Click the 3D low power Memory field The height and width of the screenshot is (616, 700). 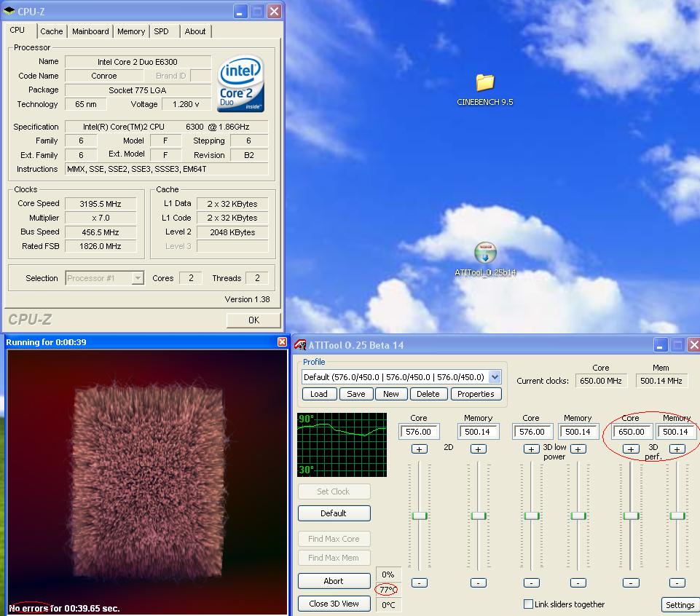coord(578,432)
